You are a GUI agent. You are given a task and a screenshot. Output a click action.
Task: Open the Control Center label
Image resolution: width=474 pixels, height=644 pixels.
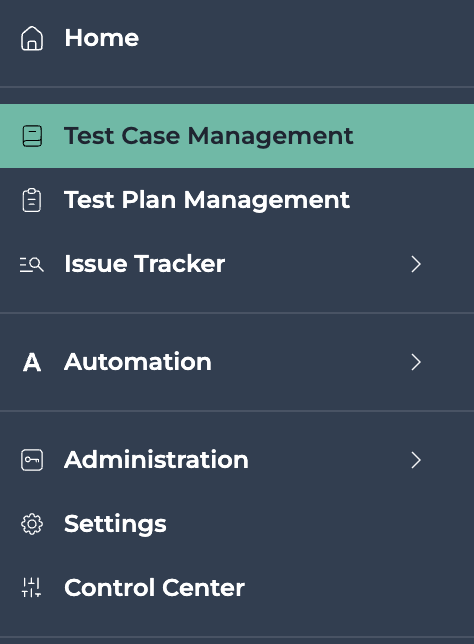154,588
